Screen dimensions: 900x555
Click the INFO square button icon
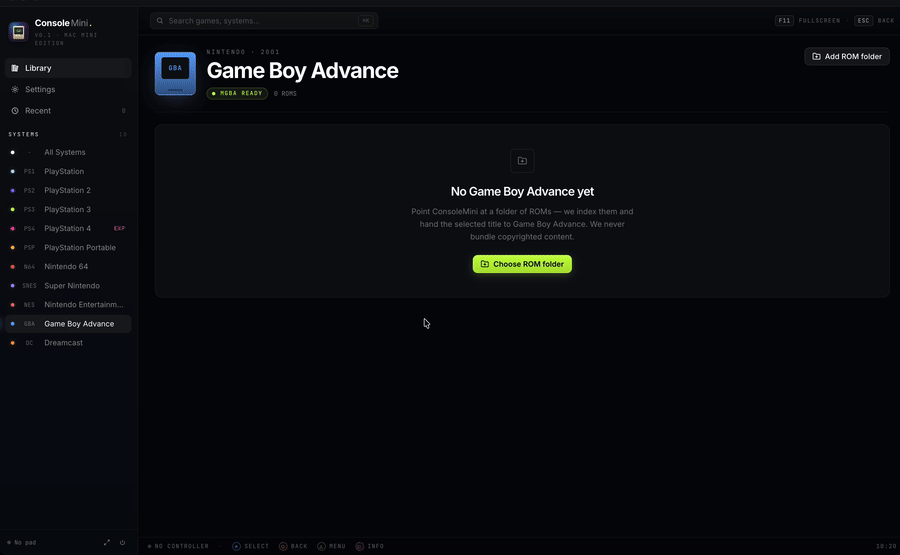point(359,546)
